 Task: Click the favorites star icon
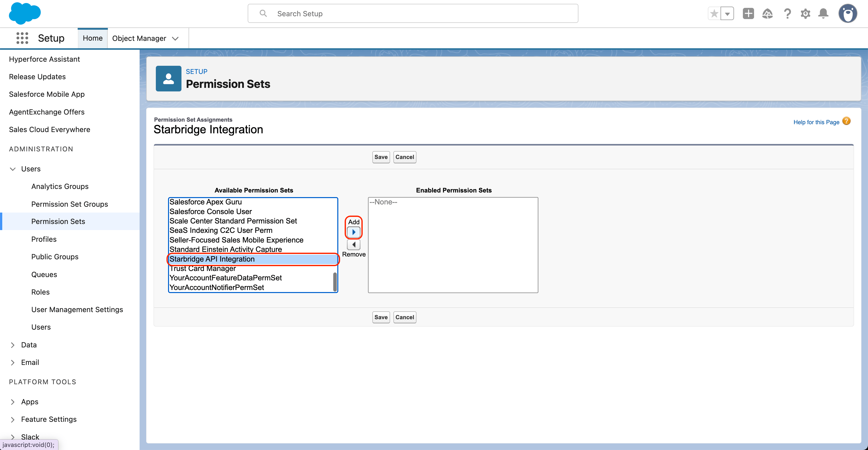click(714, 14)
